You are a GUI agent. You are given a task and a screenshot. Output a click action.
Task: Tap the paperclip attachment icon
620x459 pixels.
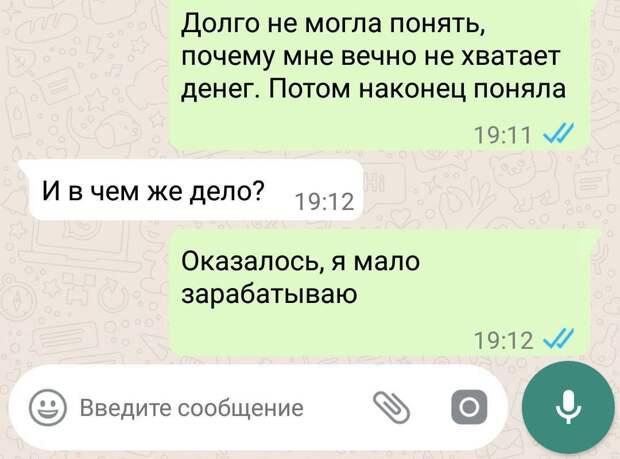pos(391,408)
